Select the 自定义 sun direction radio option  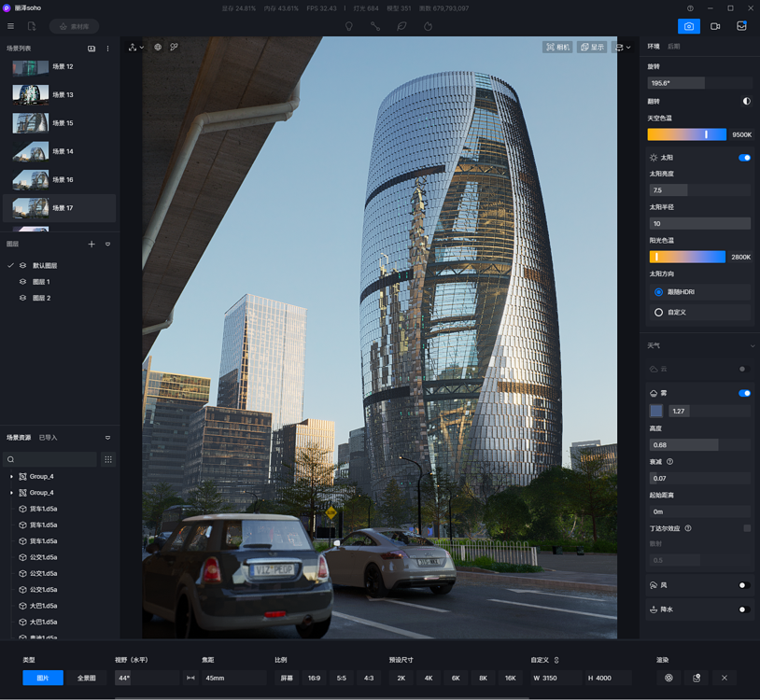tap(659, 313)
